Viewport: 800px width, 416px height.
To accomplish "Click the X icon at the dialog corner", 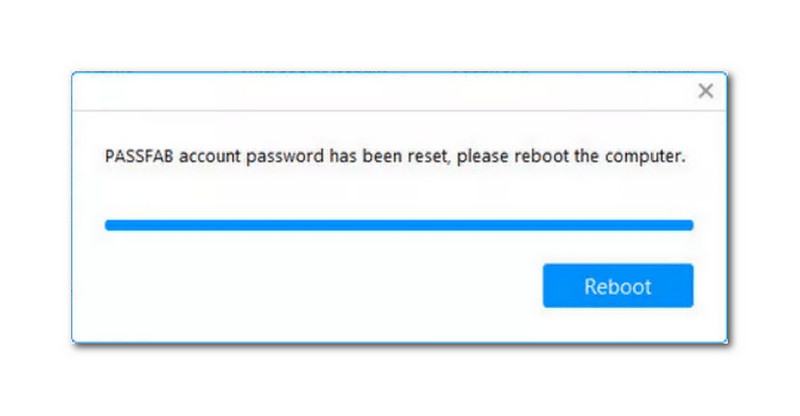I will (705, 91).
